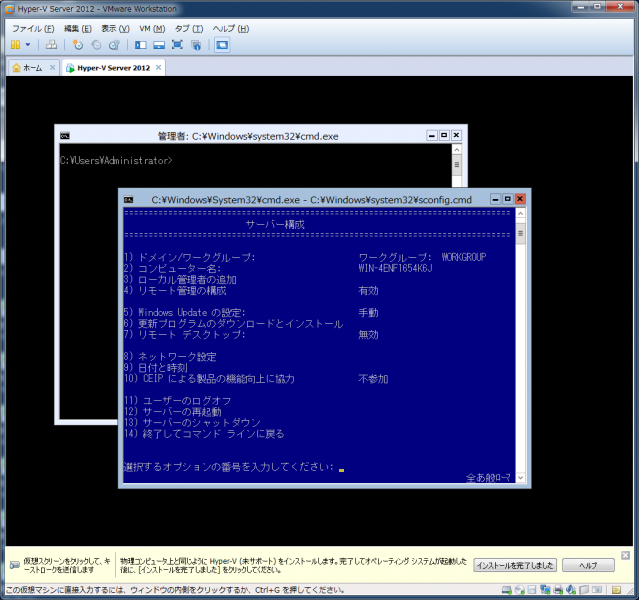Image resolution: width=639 pixels, height=600 pixels.
Task: Toggle the library sidebar view
Action: click(x=141, y=45)
